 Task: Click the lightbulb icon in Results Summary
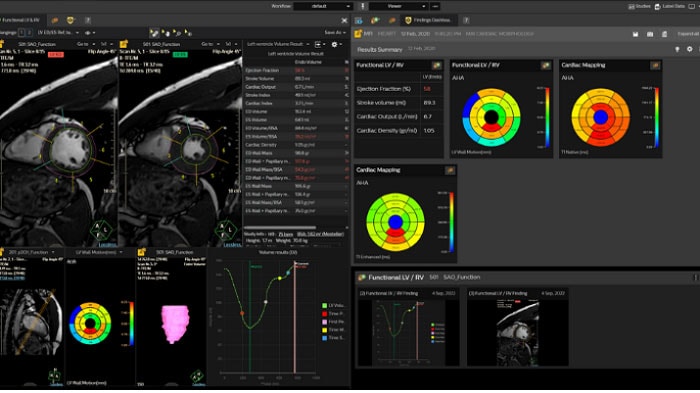(x=677, y=49)
